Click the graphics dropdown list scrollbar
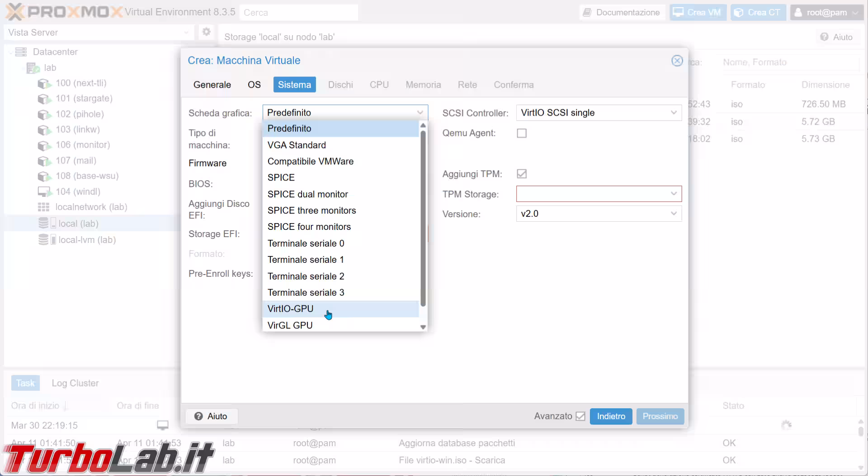 pos(423,217)
